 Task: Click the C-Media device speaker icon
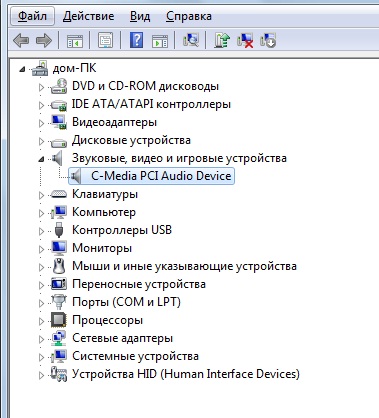[76, 176]
